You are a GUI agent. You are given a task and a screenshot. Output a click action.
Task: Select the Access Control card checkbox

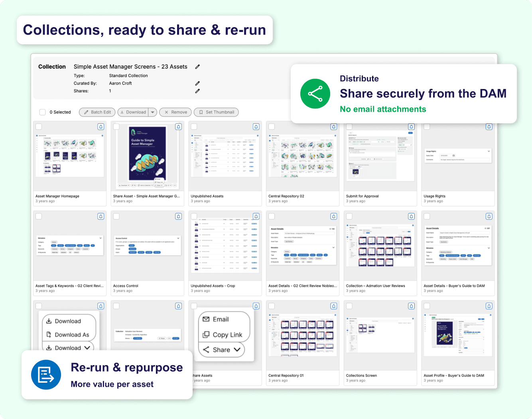pyautogui.click(x=116, y=216)
